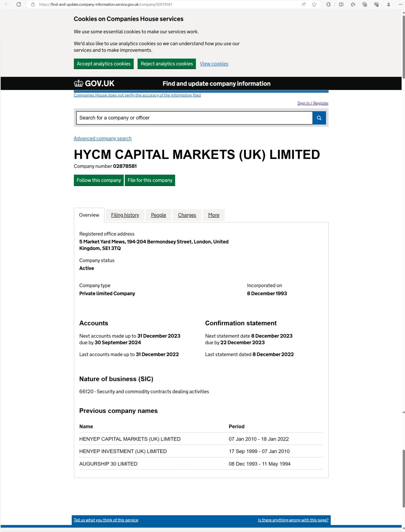Click the 8 December 1993 incorporation date
The height and width of the screenshot is (532, 405).
pyautogui.click(x=267, y=293)
